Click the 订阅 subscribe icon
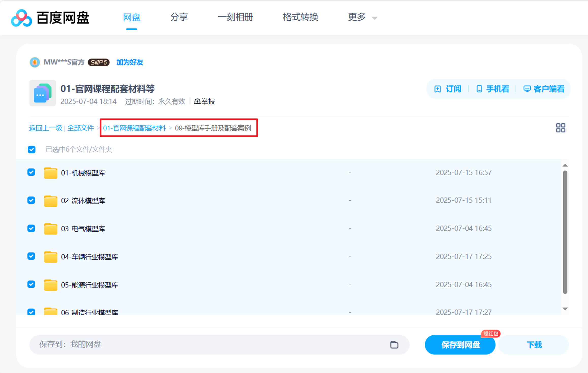588x373 pixels. [438, 89]
